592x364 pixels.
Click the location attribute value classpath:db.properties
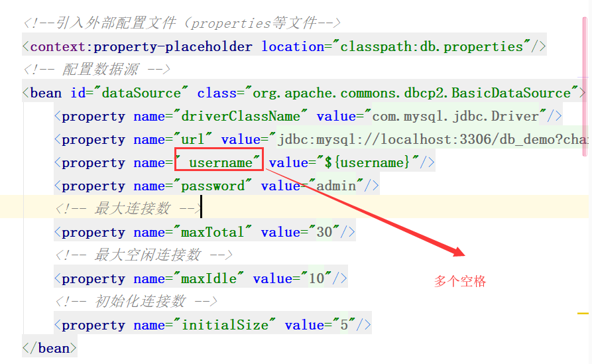(x=432, y=46)
